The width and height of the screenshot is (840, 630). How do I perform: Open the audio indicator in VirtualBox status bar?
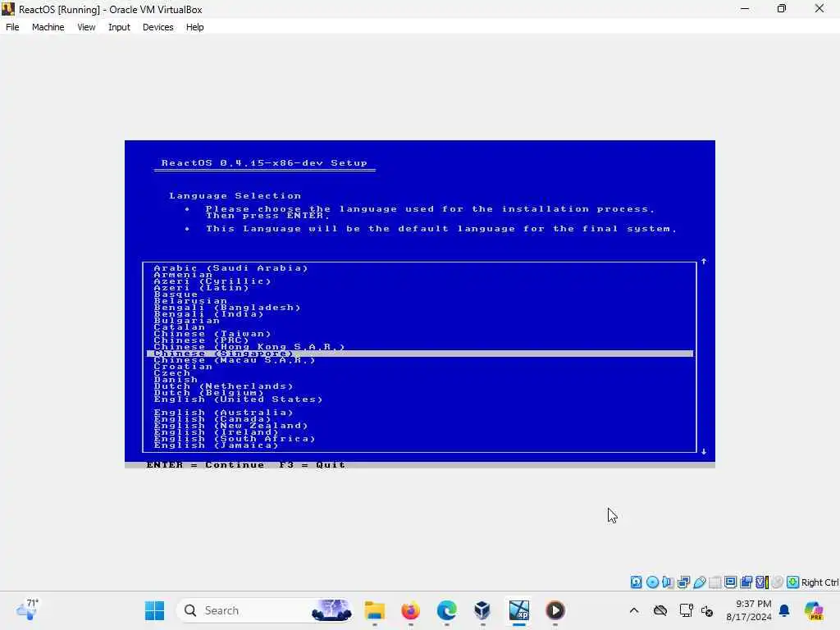668,582
